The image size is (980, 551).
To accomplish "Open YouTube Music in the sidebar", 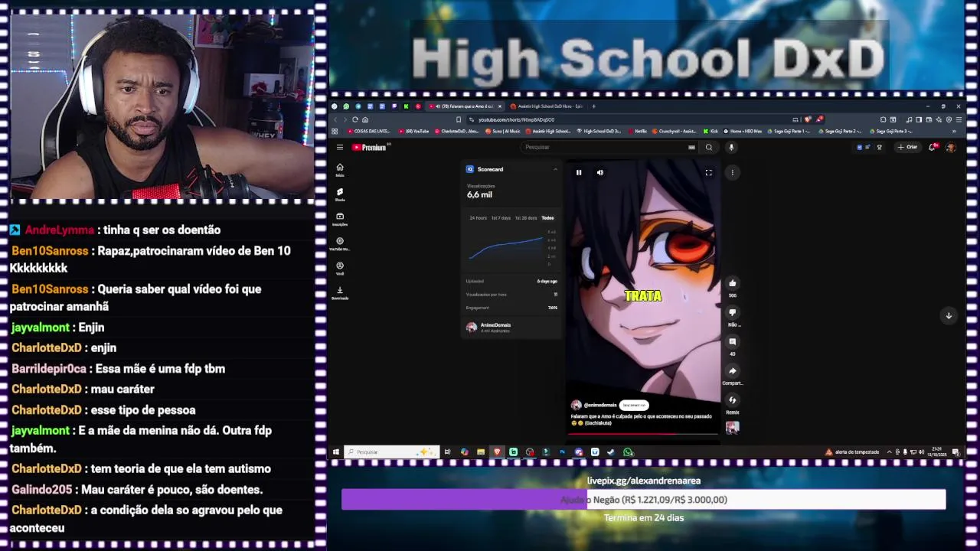I will (x=340, y=243).
